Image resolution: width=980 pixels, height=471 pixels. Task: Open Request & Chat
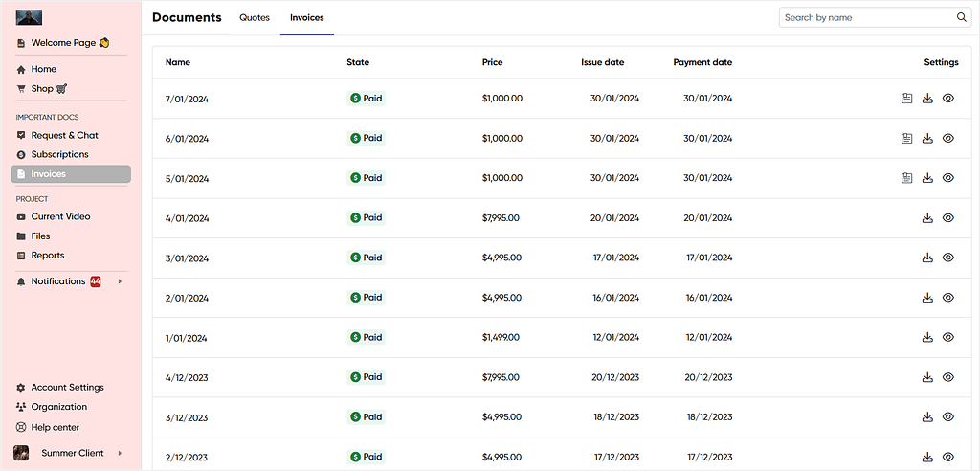[57, 135]
